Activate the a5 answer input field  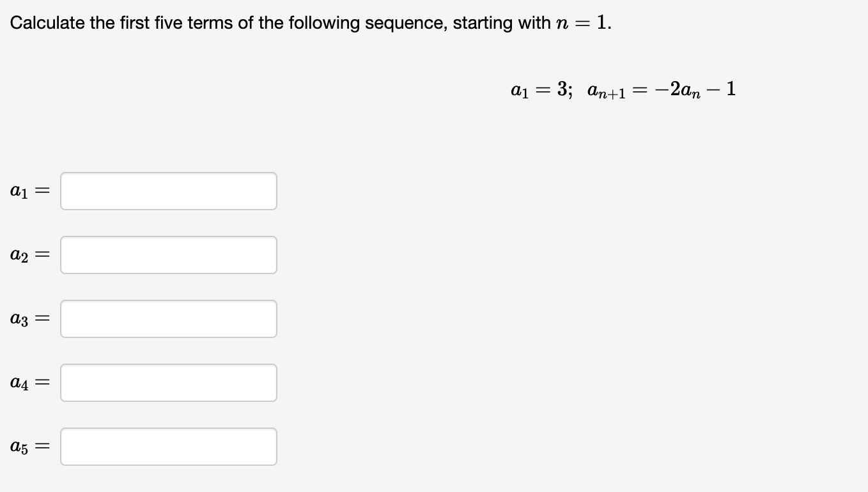(x=169, y=447)
